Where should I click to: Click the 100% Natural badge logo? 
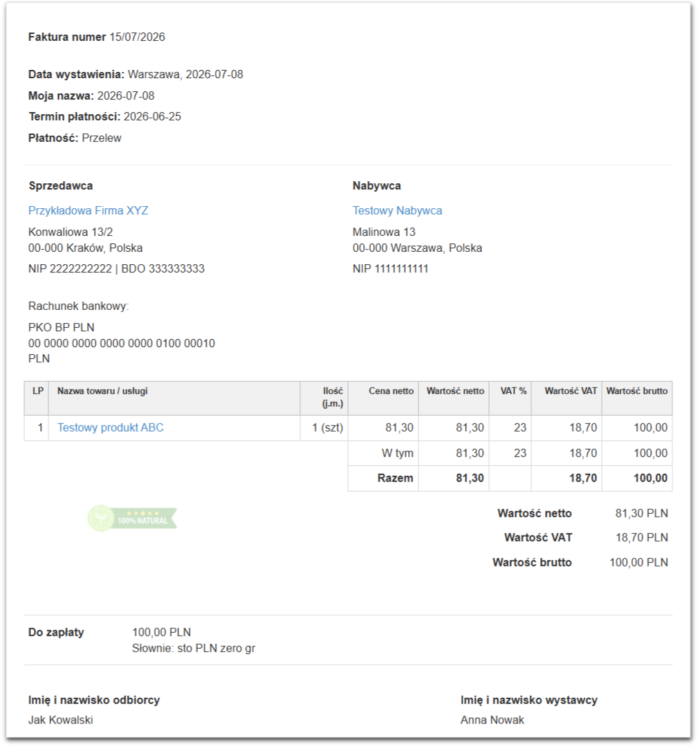pyautogui.click(x=132, y=518)
